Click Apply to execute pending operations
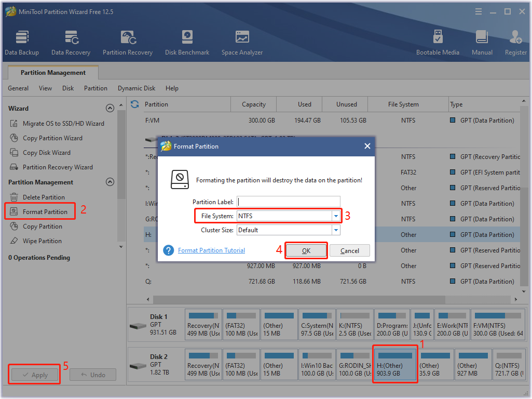Screen dimensions: 532x399 pyautogui.click(x=34, y=374)
